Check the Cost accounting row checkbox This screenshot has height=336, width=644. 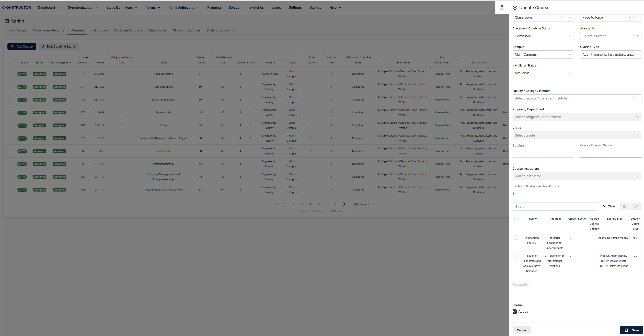click(x=10, y=87)
